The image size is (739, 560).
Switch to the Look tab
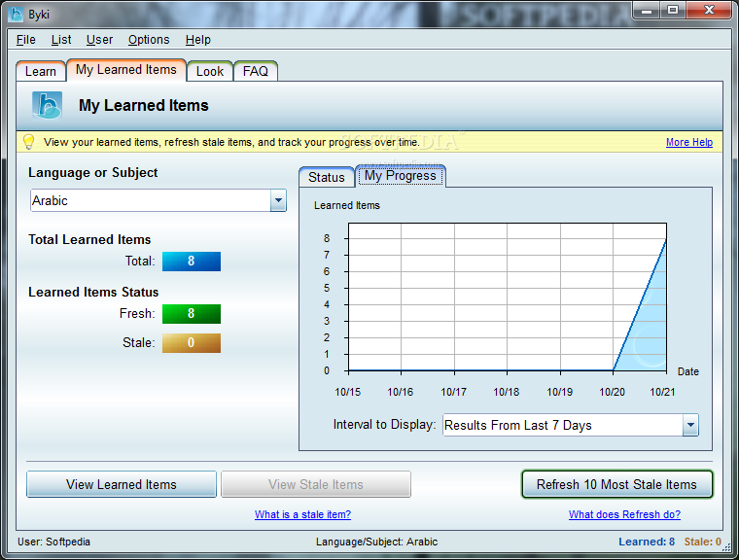point(210,71)
